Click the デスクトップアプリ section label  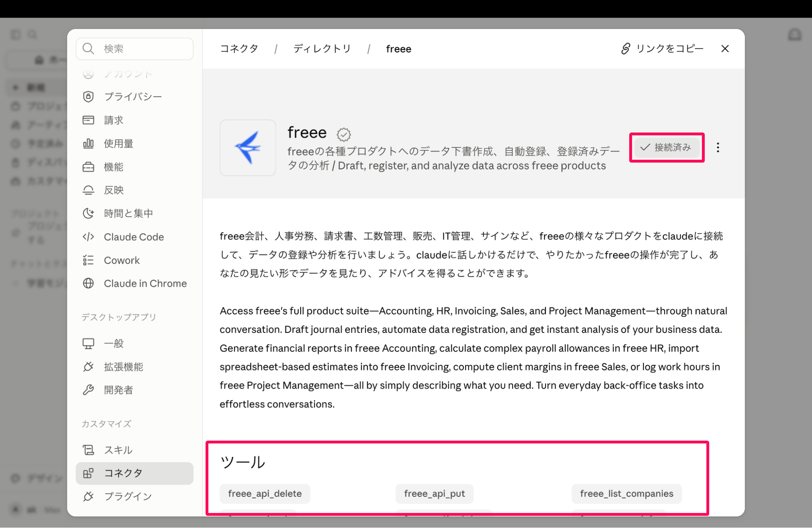[x=119, y=317]
